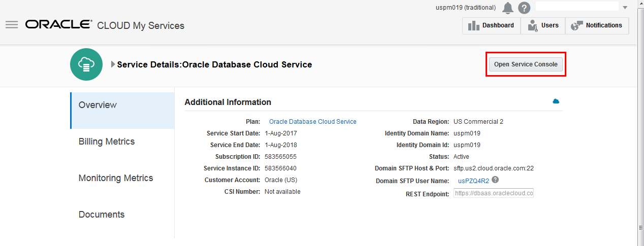Click the Oracle logo

(58, 25)
